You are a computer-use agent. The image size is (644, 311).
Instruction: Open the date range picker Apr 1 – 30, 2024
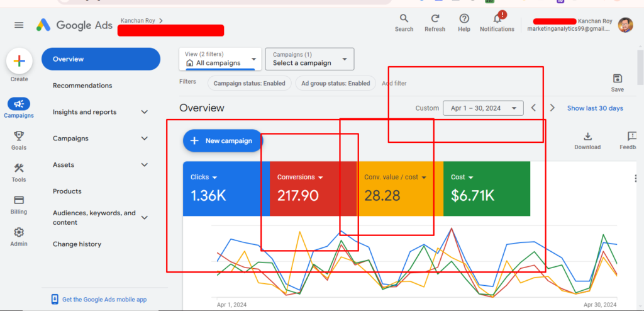(483, 108)
